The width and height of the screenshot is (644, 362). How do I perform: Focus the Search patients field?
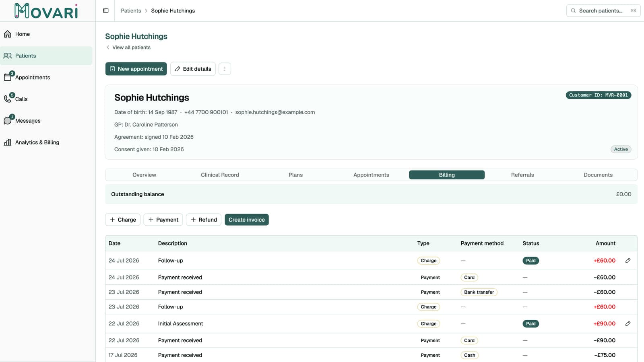coord(603,11)
